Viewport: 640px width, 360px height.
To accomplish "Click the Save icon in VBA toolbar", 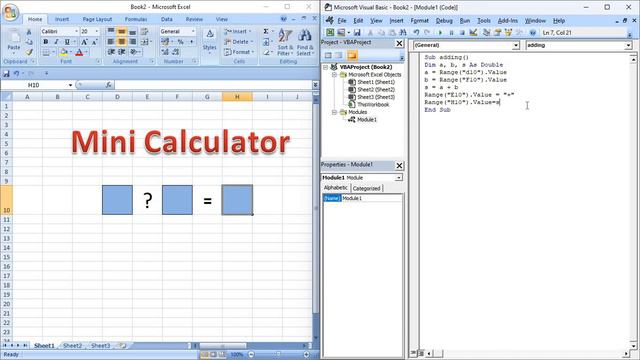I will [x=357, y=32].
